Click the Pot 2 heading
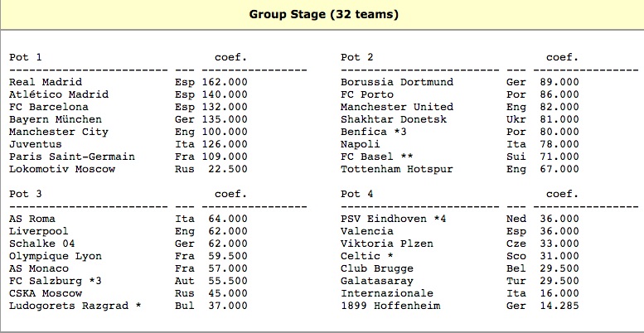This screenshot has height=333, width=644. click(357, 57)
